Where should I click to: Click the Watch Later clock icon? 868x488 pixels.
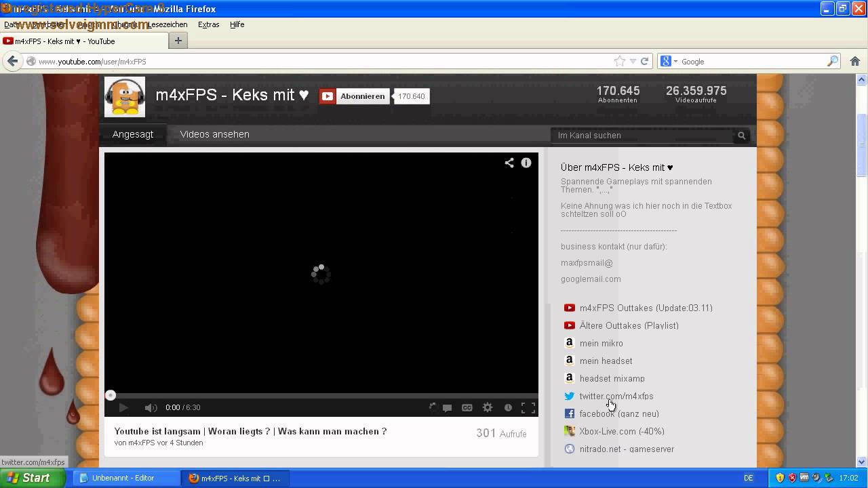tap(508, 407)
